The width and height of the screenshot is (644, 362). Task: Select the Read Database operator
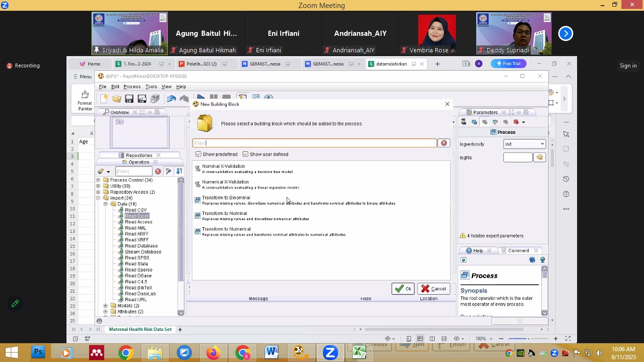(x=141, y=246)
